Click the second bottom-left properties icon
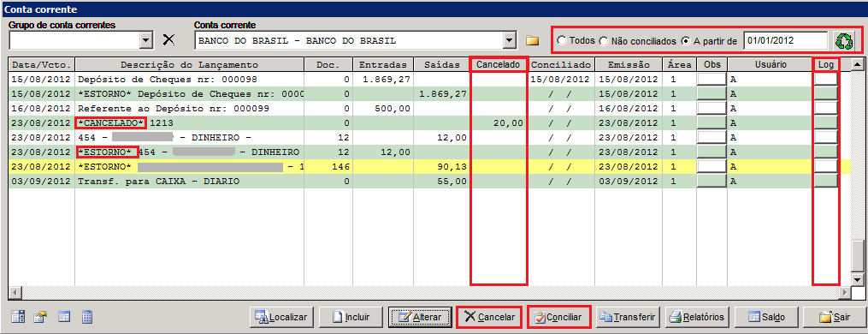Image resolution: width=868 pixels, height=334 pixels. (x=40, y=317)
